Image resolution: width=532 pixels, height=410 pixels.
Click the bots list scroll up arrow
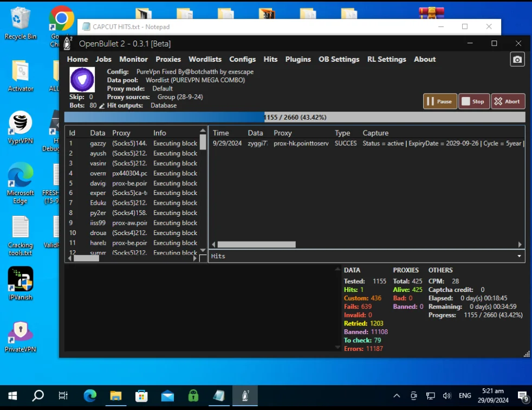click(203, 131)
